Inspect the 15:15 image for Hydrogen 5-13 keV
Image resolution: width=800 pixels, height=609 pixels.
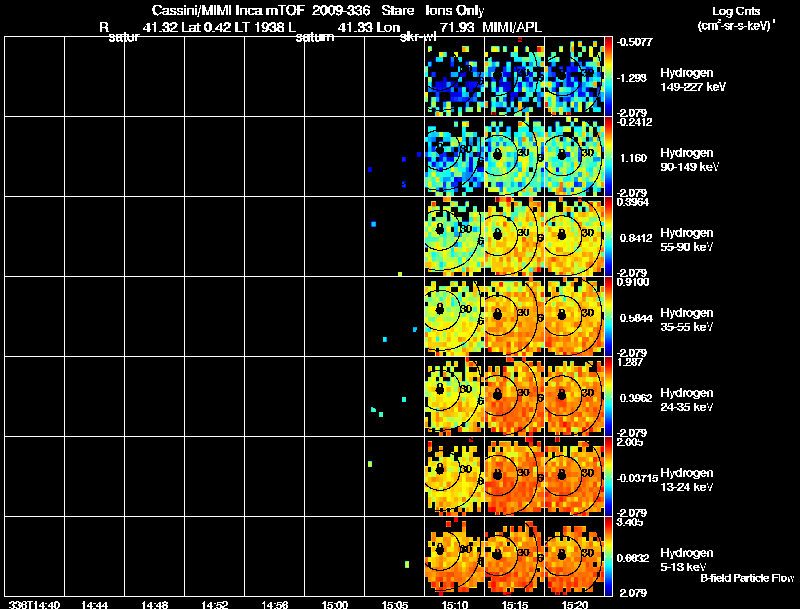(514, 557)
